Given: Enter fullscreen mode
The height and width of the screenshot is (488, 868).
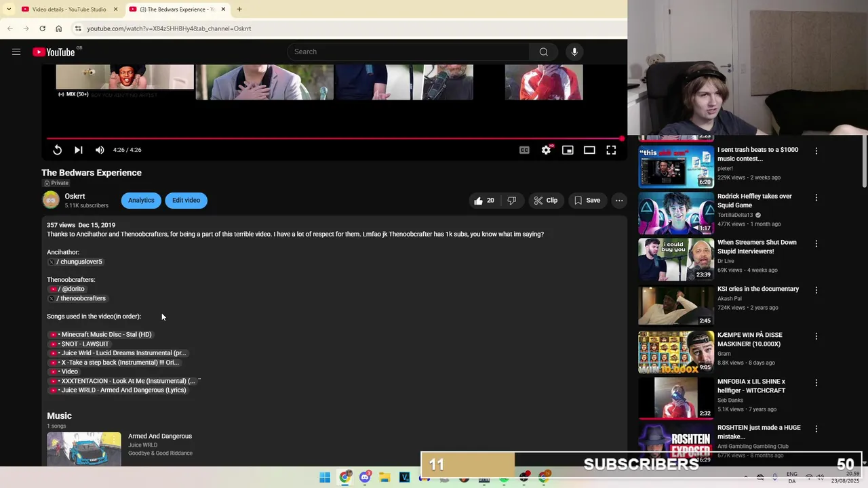Looking at the screenshot, I should [611, 150].
